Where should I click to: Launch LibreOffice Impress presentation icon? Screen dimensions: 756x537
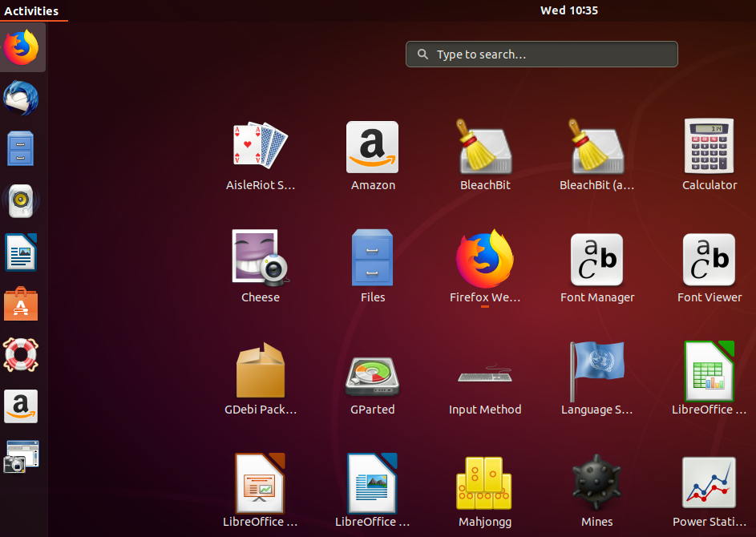[261, 491]
